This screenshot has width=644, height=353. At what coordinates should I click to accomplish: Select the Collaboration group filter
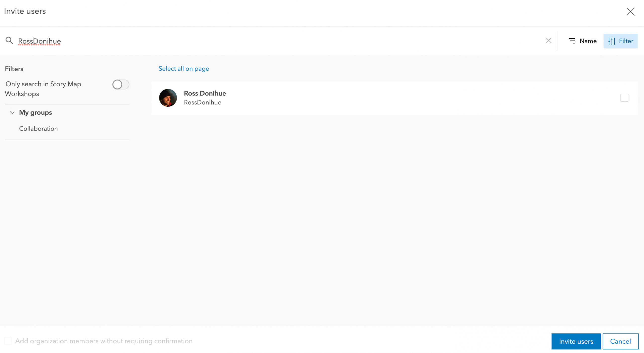38,129
